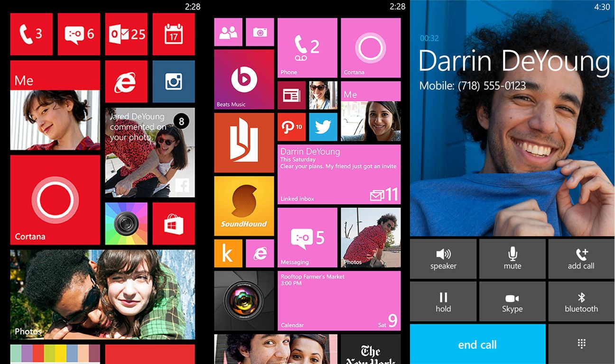This screenshot has width=615, height=364.
Task: Tap the 4:30 clock on call screen
Action: click(x=602, y=7)
